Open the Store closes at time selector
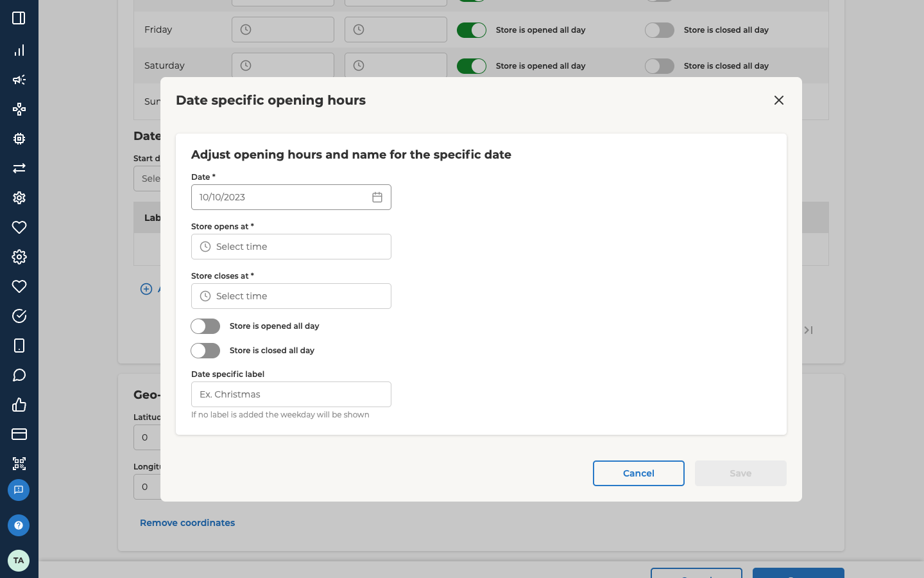 click(291, 296)
